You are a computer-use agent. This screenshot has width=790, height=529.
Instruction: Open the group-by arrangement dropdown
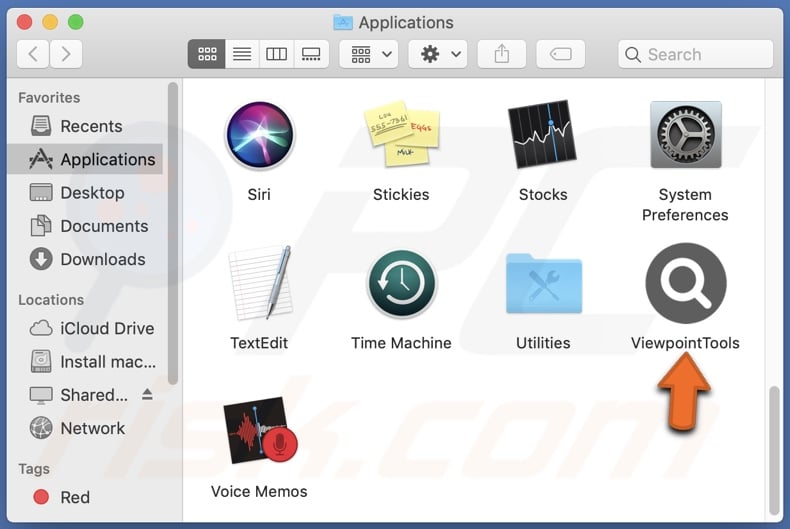(x=369, y=54)
